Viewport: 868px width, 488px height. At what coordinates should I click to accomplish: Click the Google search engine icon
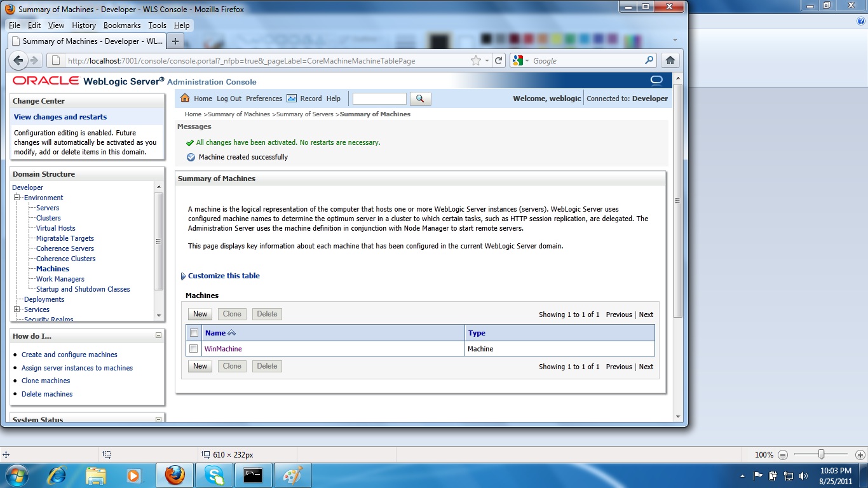[518, 61]
